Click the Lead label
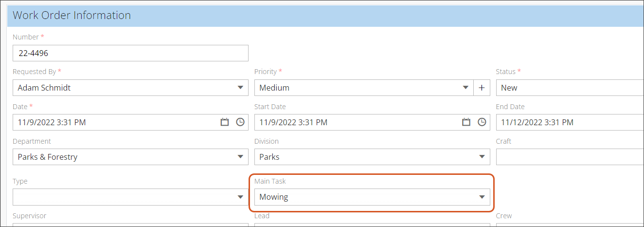 coord(262,216)
